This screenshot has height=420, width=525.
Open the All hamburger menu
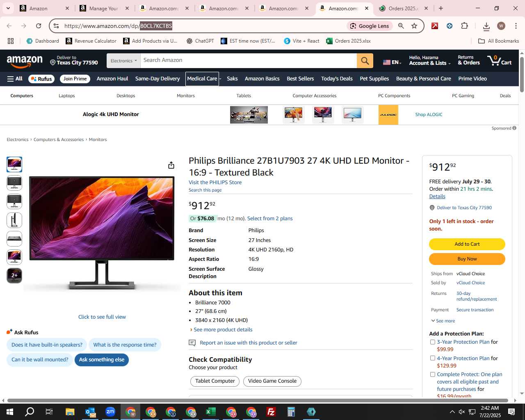[15, 79]
